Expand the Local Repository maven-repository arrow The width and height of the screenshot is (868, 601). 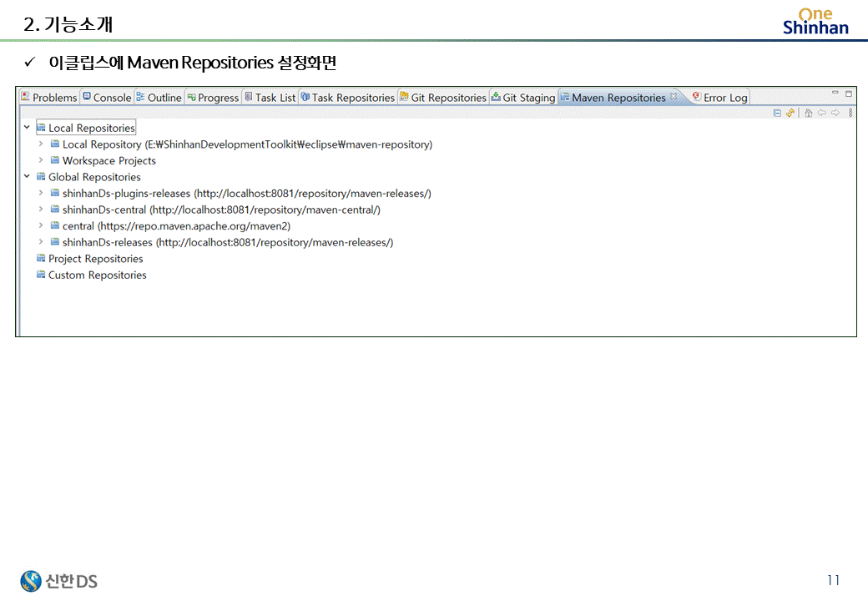point(40,144)
